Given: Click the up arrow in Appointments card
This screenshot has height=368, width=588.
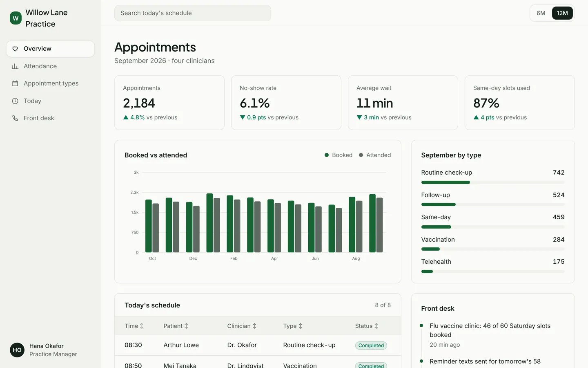Looking at the screenshot, I should [126, 117].
